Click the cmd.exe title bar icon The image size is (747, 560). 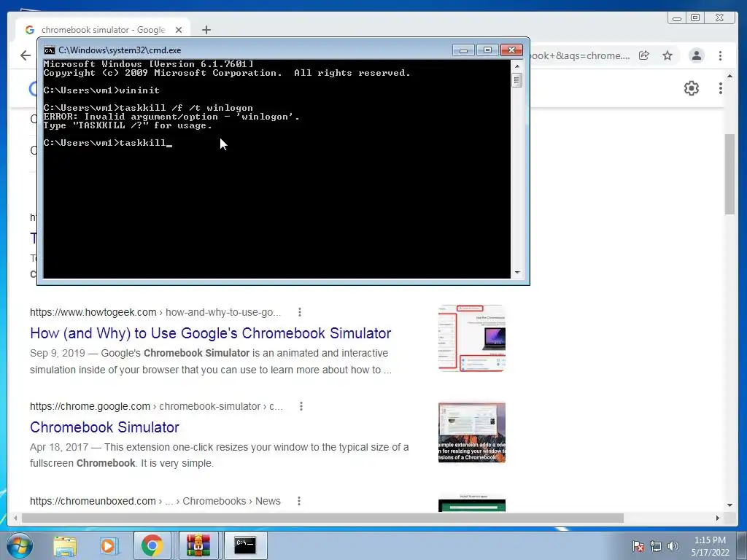click(49, 50)
